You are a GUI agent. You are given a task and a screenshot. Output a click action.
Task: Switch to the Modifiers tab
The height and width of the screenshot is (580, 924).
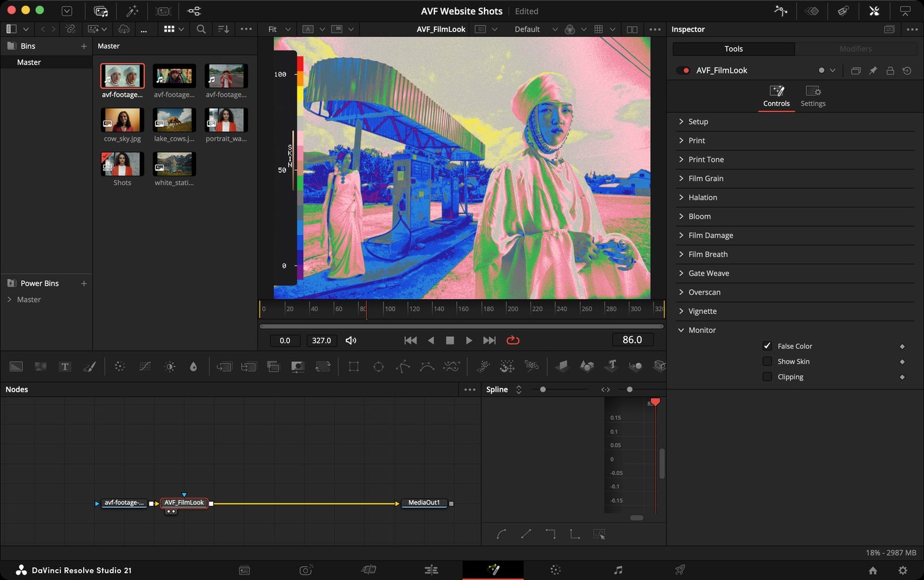pos(855,49)
